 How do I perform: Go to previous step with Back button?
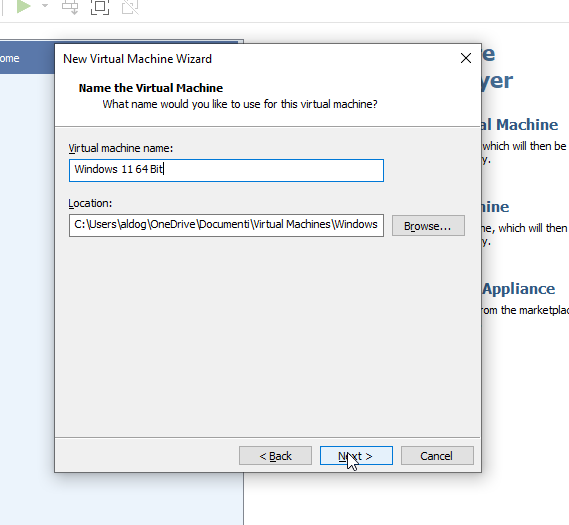click(275, 455)
